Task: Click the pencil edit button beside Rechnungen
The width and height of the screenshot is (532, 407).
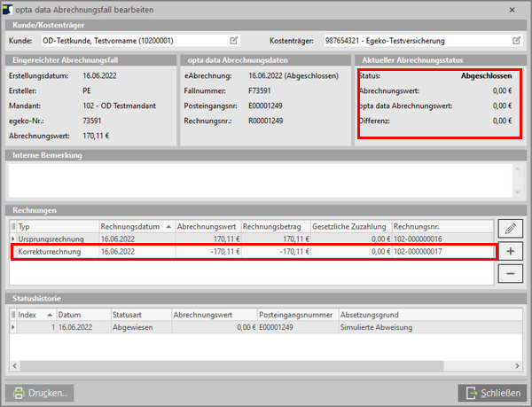Action: click(510, 229)
